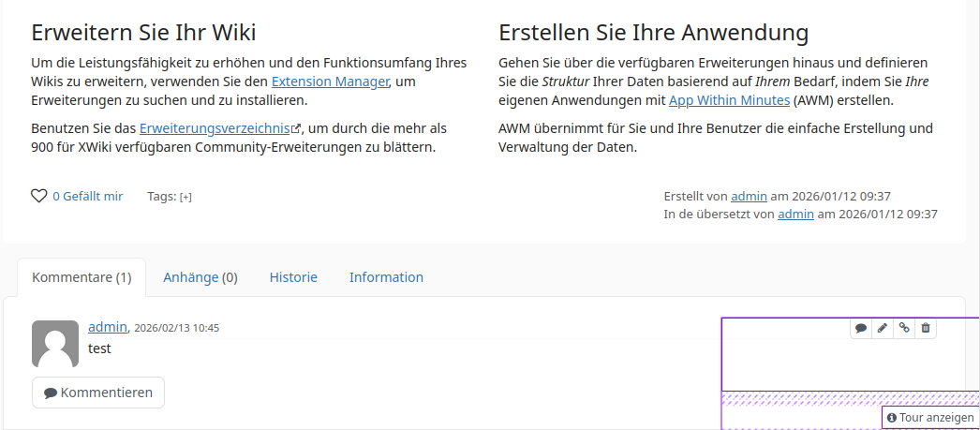
Task: Click the heart like icon
Action: (39, 196)
